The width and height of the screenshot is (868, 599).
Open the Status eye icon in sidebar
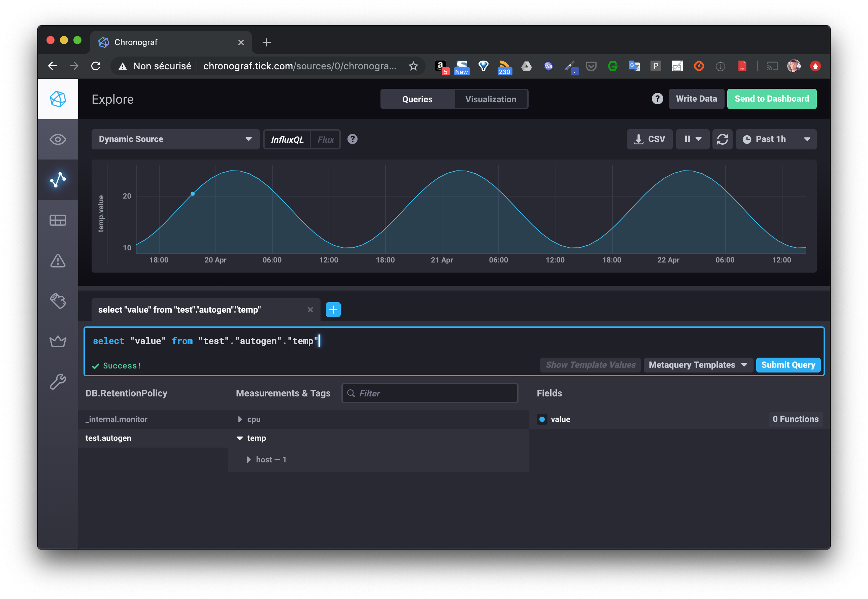(x=58, y=140)
